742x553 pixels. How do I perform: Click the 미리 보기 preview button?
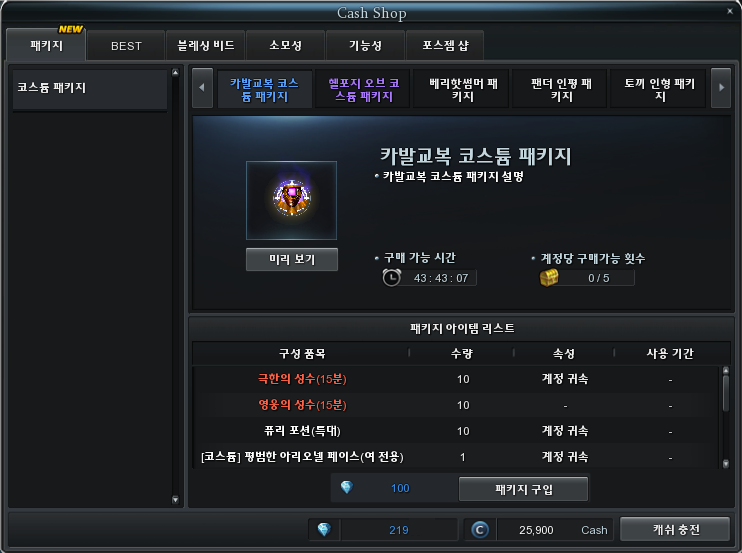coord(292,259)
